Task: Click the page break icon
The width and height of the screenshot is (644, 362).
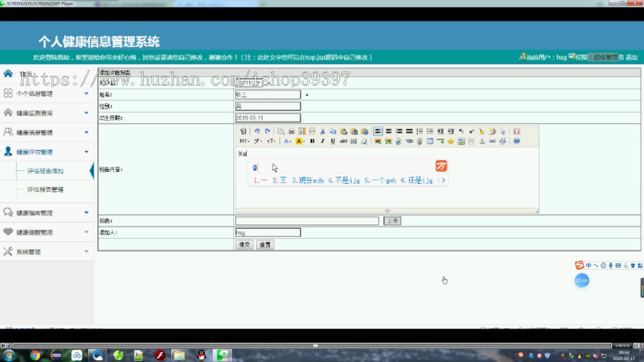Action: point(472,141)
